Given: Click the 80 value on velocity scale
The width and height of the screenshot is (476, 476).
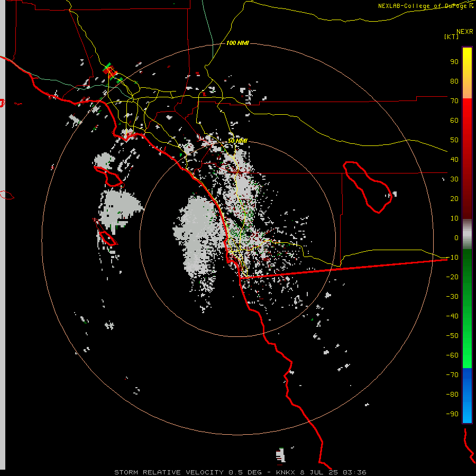Looking at the screenshot, I should [x=454, y=81].
